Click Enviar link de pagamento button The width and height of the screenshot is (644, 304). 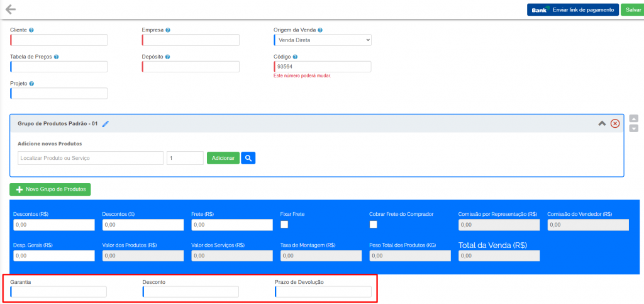[x=572, y=9]
